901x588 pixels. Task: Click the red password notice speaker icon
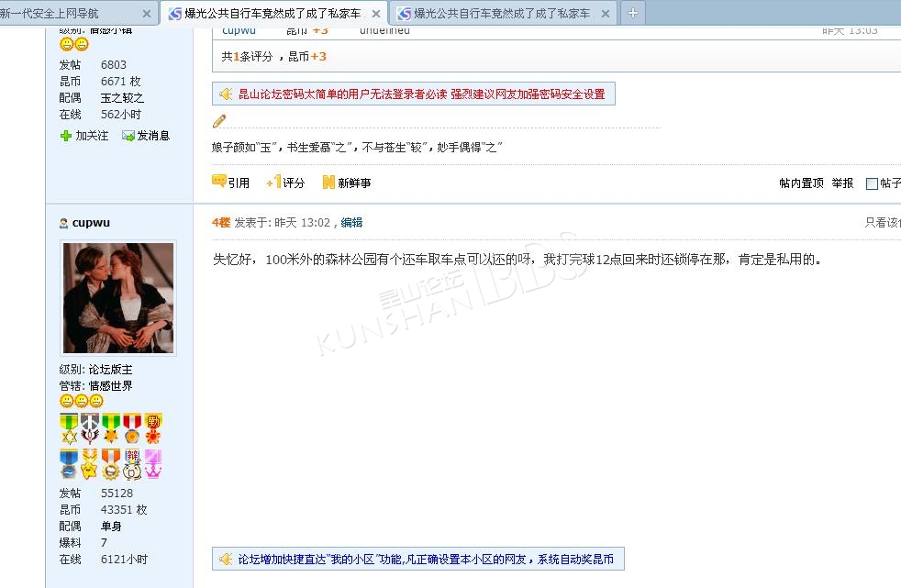coord(226,94)
